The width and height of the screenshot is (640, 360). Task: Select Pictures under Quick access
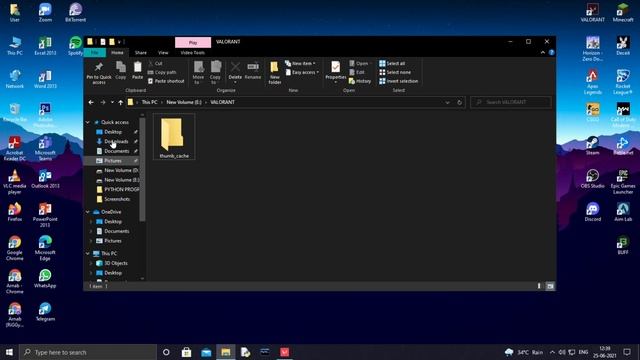click(113, 161)
